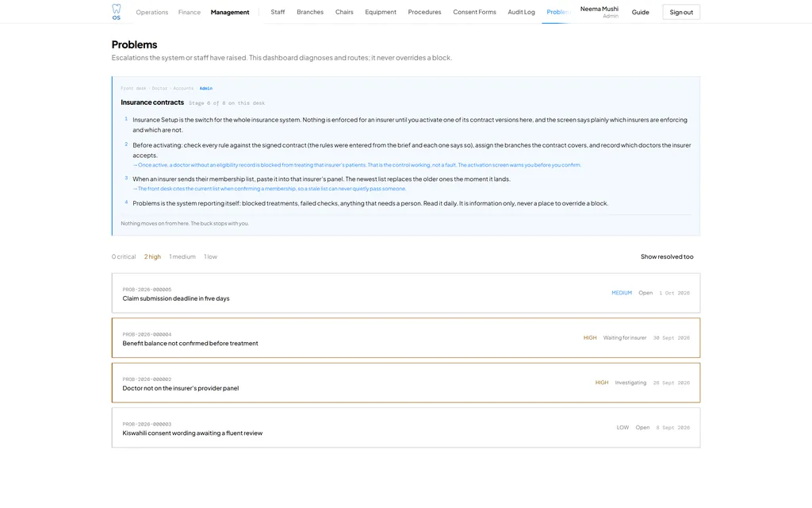Click the PROB-2026-000002 identifier
This screenshot has height=508, width=812.
point(147,379)
